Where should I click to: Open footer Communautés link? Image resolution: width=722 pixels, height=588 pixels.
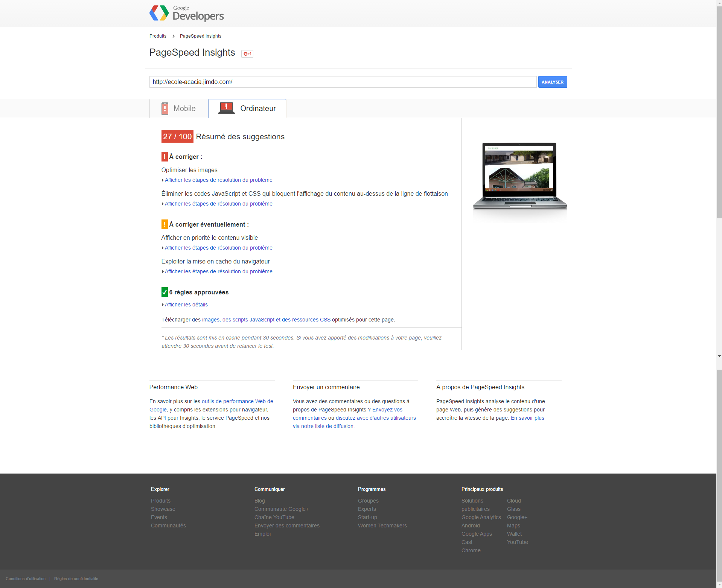[168, 526]
